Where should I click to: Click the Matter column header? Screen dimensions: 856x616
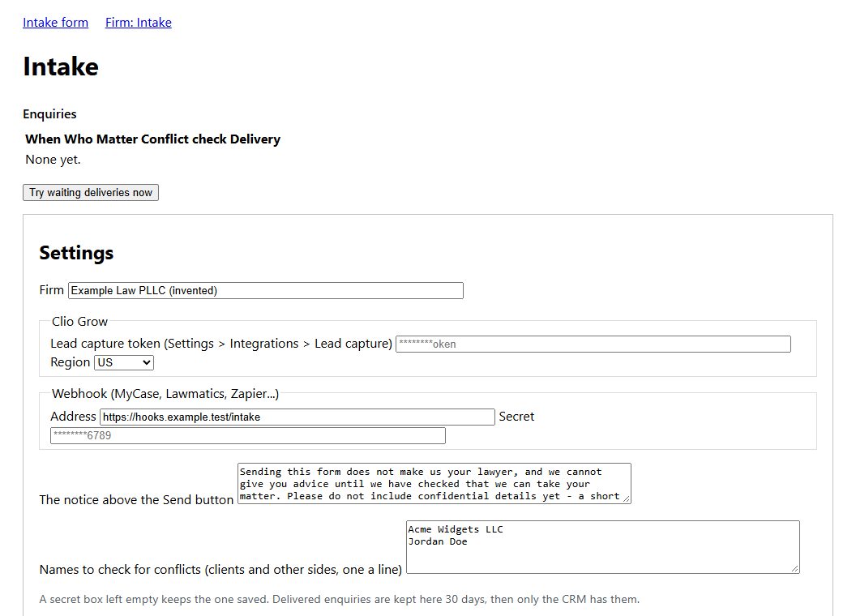[x=117, y=139]
